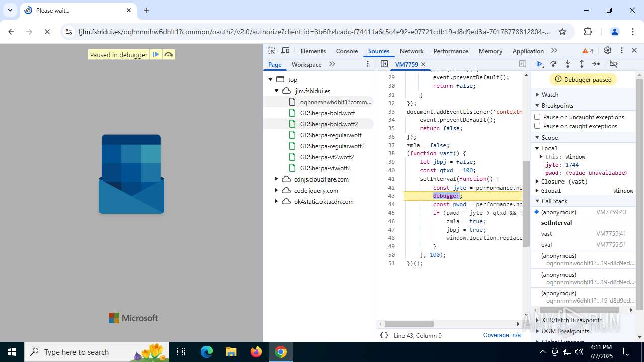644x362 pixels.
Task: Select GDSherpa-vf.woff2 file
Action: click(325, 168)
